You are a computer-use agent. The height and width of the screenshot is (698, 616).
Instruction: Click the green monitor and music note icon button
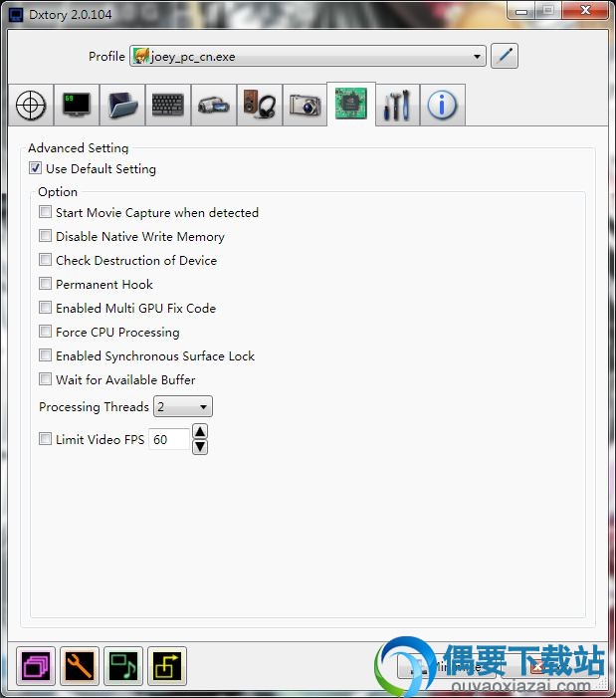pos(123,666)
